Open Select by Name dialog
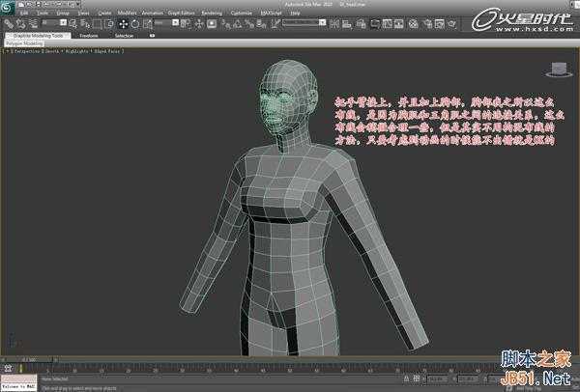The image size is (580, 392). [85, 24]
